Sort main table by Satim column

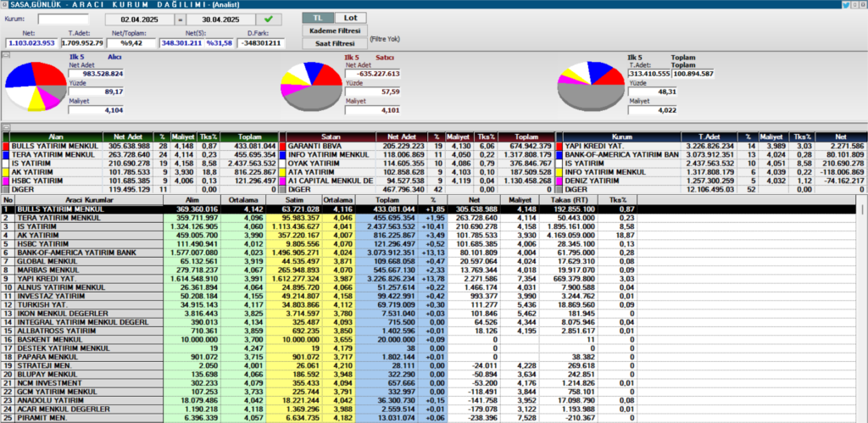point(293,200)
